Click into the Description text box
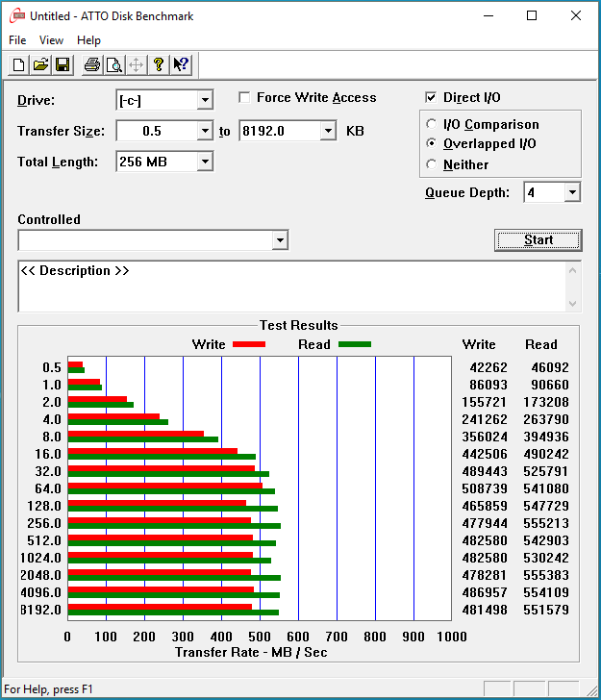This screenshot has height=700, width=601. (x=293, y=287)
